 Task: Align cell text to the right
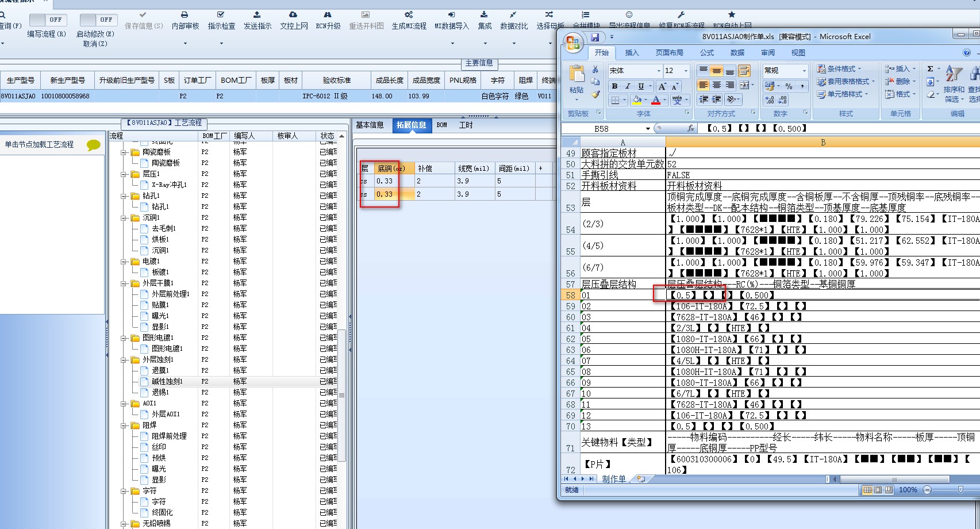click(730, 85)
